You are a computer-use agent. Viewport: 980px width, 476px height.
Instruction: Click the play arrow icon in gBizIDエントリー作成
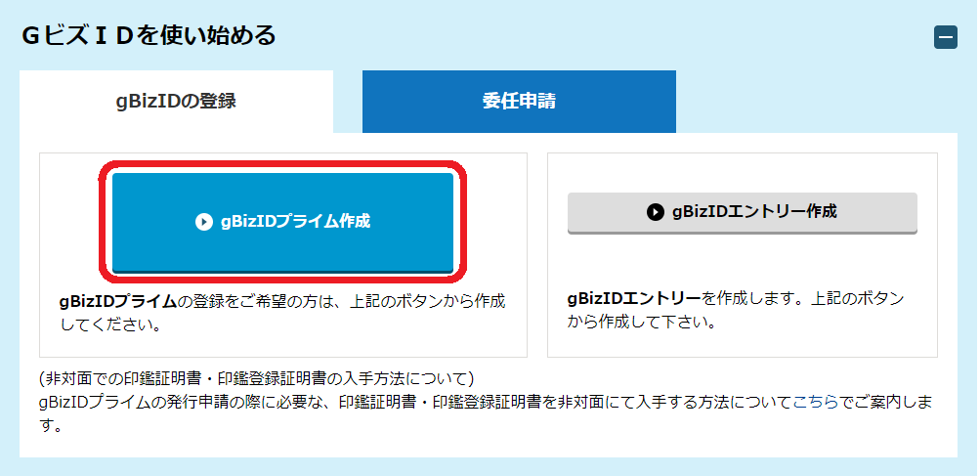click(655, 212)
